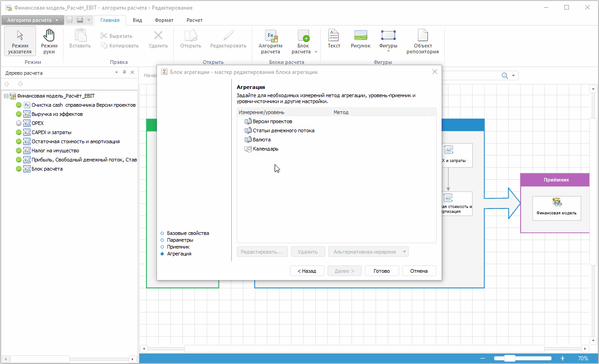Toggle status indicator for Блок расчёта

(x=19, y=169)
